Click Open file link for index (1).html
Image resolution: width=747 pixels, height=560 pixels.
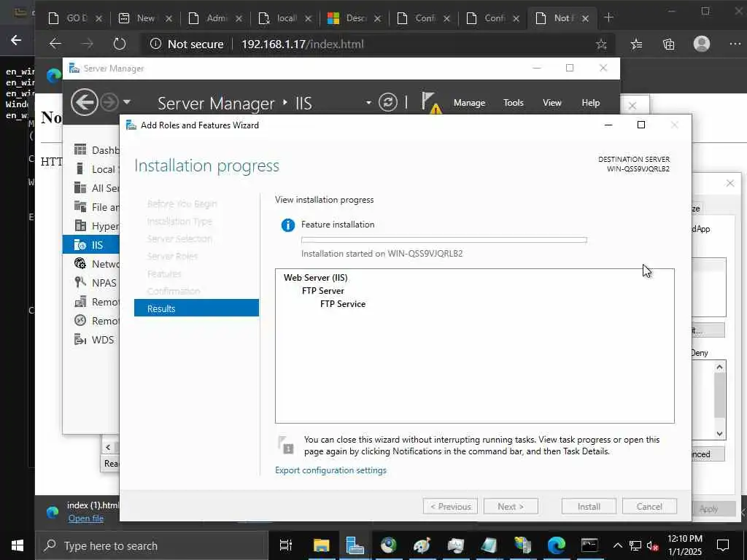point(86,518)
